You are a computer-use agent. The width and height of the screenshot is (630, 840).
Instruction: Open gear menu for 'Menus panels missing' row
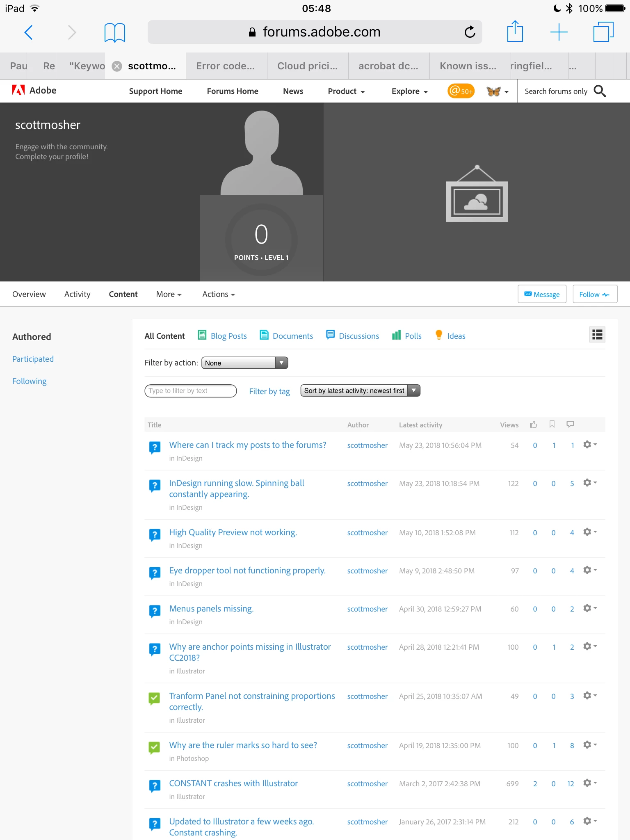[590, 608]
